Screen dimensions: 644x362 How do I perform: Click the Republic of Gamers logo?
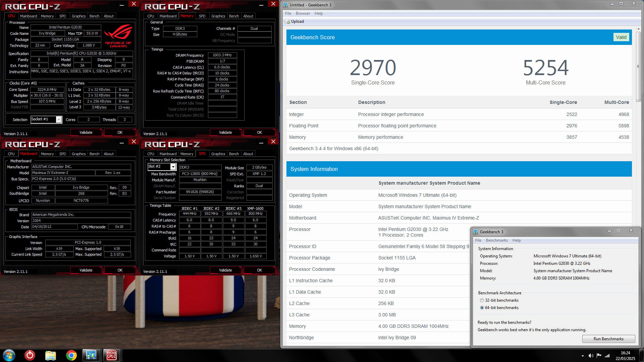tap(118, 36)
